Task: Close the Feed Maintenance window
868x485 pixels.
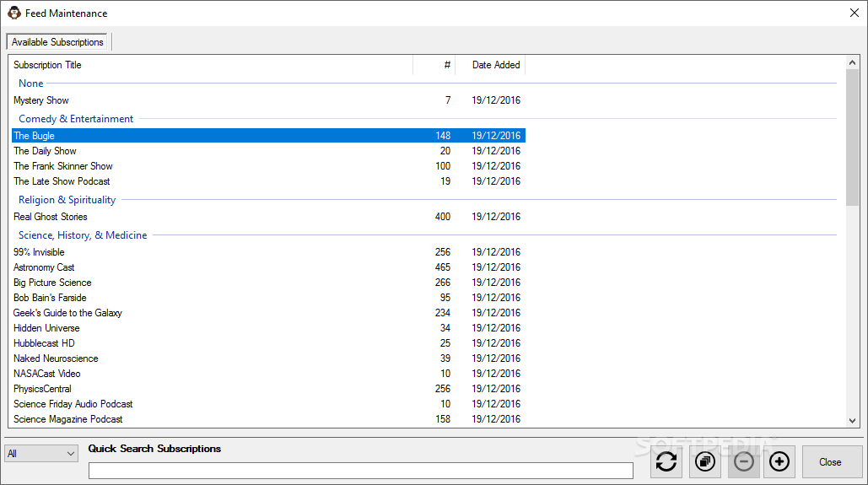Action: [855, 13]
